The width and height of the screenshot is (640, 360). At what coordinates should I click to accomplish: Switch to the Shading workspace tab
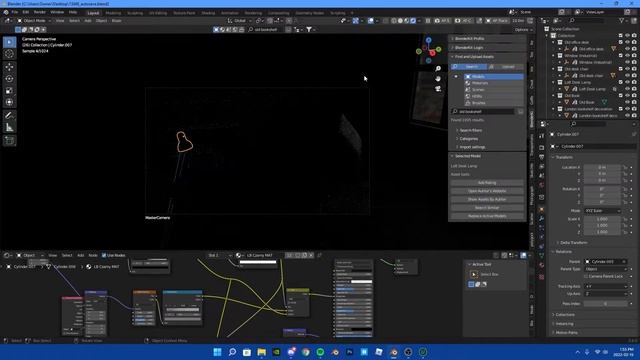208,13
